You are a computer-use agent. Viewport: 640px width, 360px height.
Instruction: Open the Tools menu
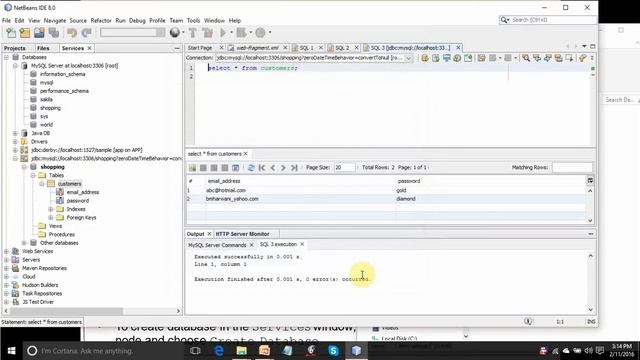(193, 20)
